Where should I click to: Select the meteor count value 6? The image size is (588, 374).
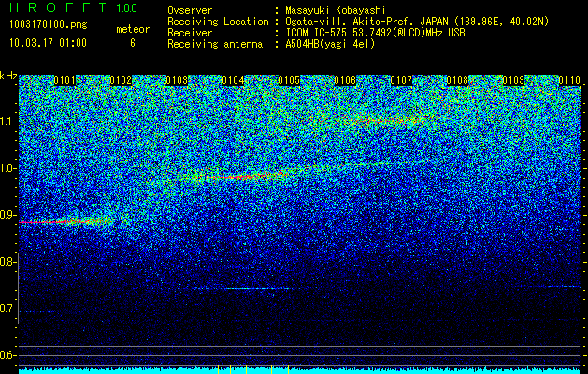133,43
